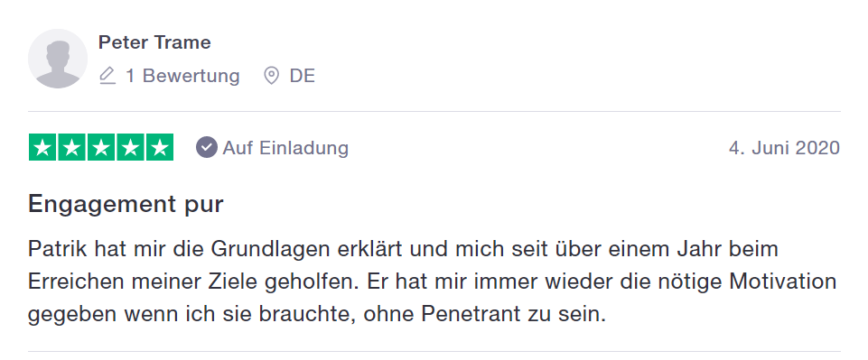Click the first green rating star
Image resolution: width=868 pixels, height=360 pixels.
[42, 147]
